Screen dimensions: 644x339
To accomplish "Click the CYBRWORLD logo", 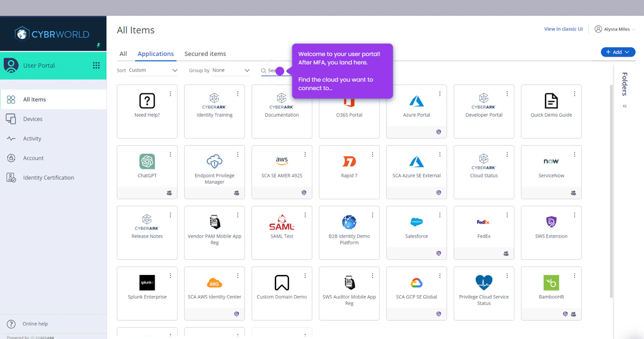I will (x=52, y=34).
